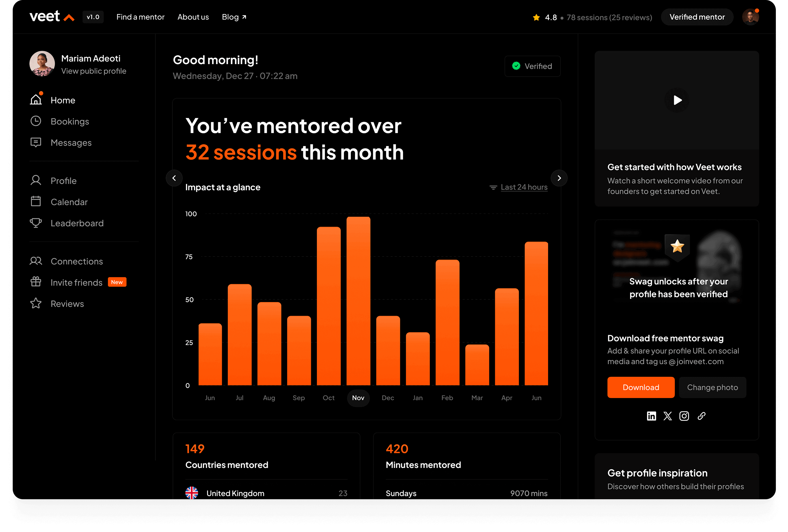Click the Instagram share icon
The image size is (788, 532).
tap(684, 416)
